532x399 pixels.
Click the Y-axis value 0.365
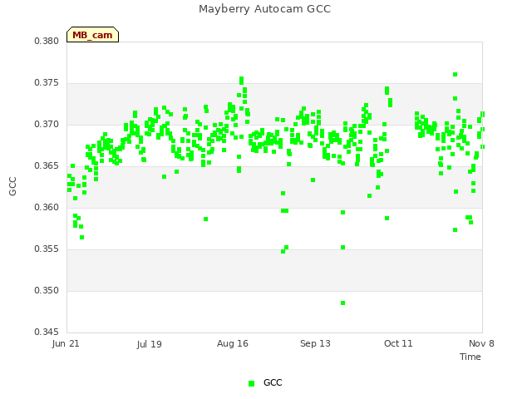(x=47, y=166)
